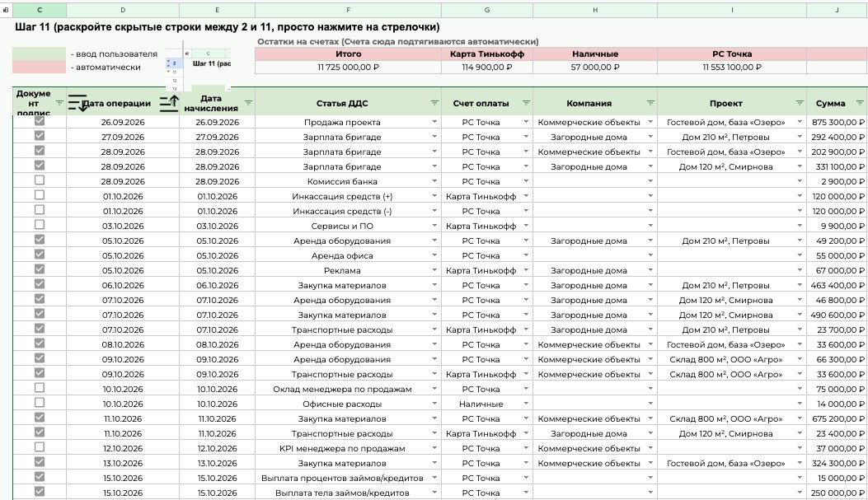Select the Наличные balance header cell
Screen dimensions: 868x500
coord(595,54)
